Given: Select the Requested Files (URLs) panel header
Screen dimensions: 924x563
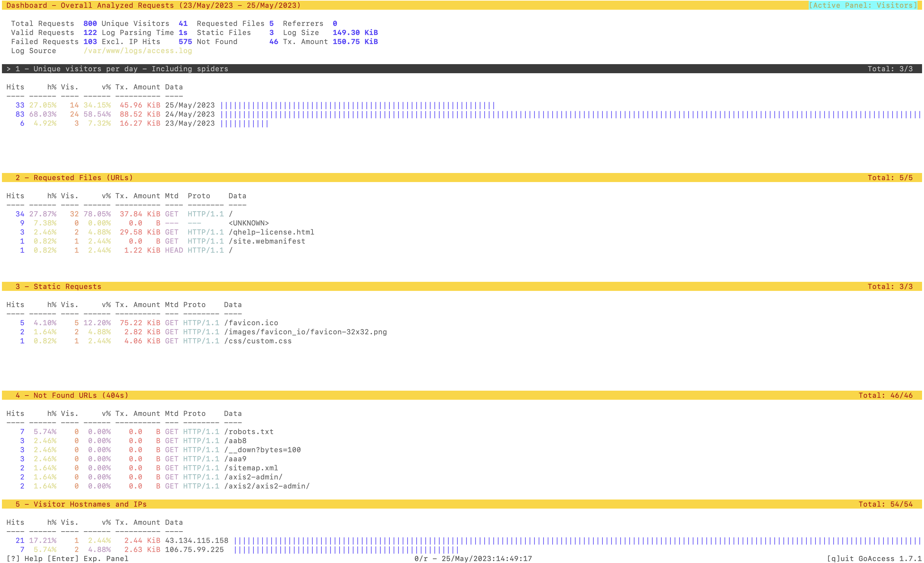Looking at the screenshot, I should (x=74, y=178).
